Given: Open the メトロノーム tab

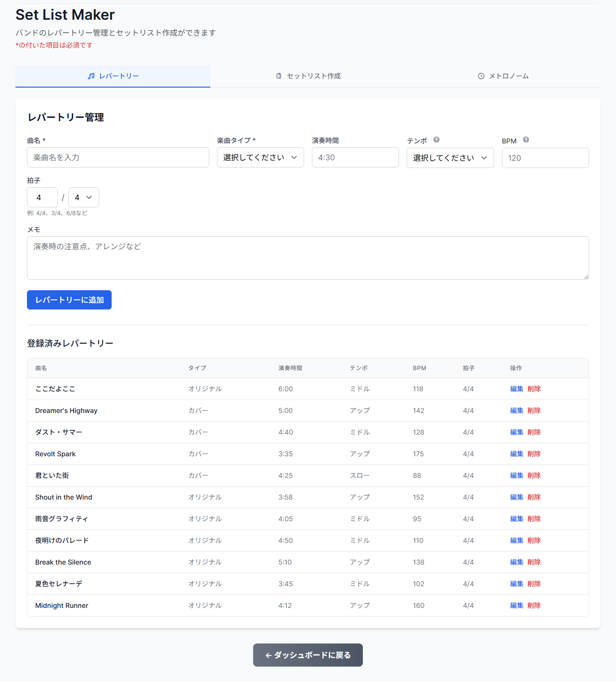Looking at the screenshot, I should click(503, 76).
